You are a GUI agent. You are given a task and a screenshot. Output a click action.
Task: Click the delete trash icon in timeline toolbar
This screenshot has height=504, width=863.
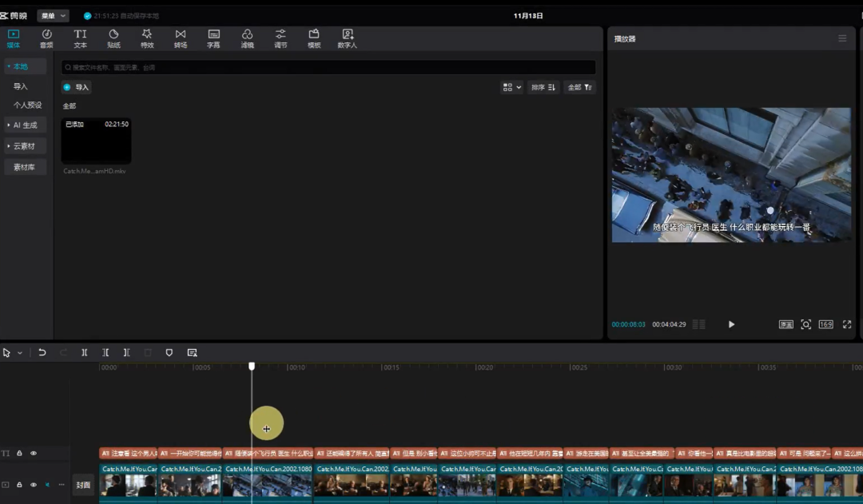tap(148, 353)
